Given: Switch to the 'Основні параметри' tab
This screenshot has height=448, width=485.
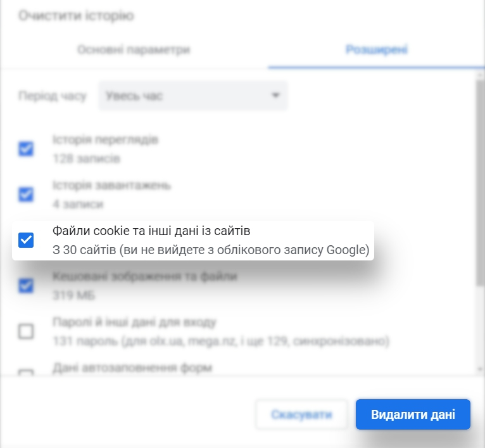Looking at the screenshot, I should tap(134, 49).
